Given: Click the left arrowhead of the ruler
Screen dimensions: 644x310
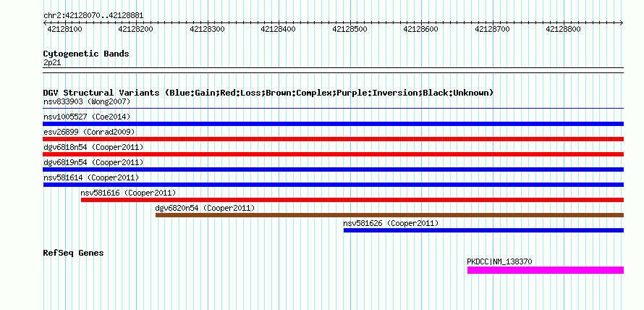Looking at the screenshot, I should pos(45,22).
